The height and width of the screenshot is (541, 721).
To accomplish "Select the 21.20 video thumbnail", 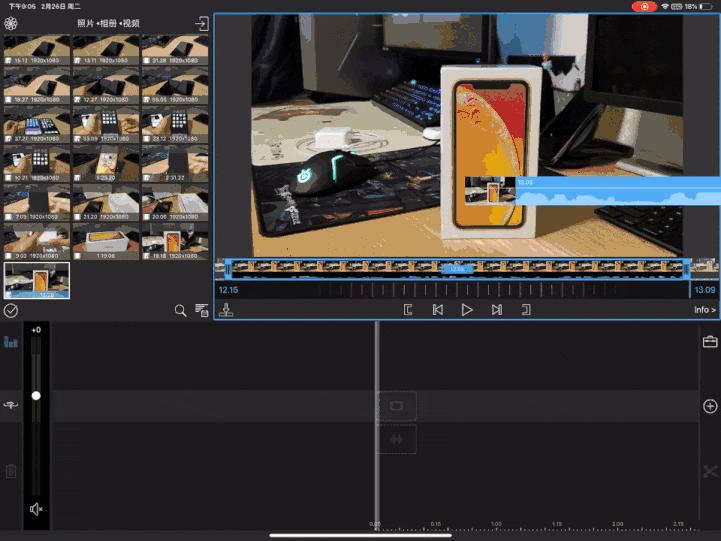I will pos(106,203).
